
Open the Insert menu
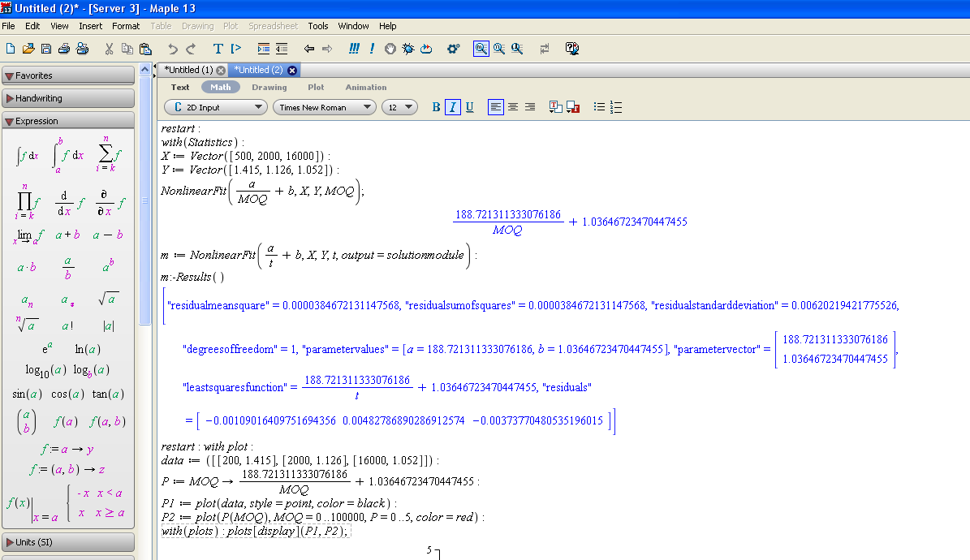90,26
